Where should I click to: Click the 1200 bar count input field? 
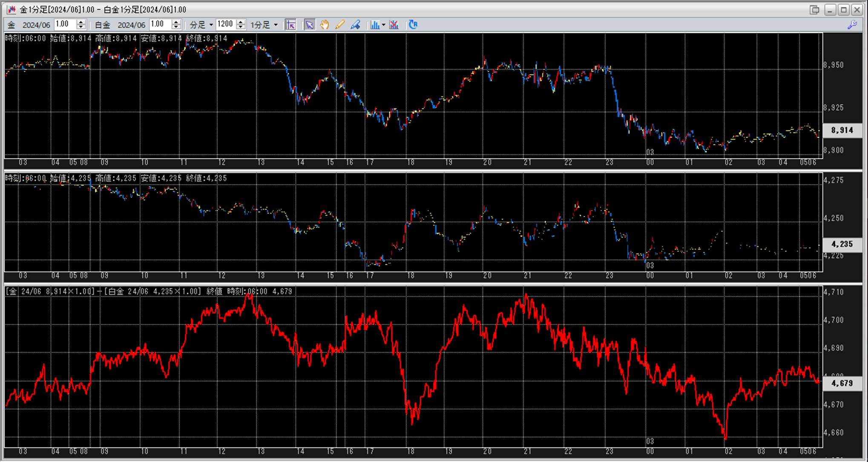(226, 25)
